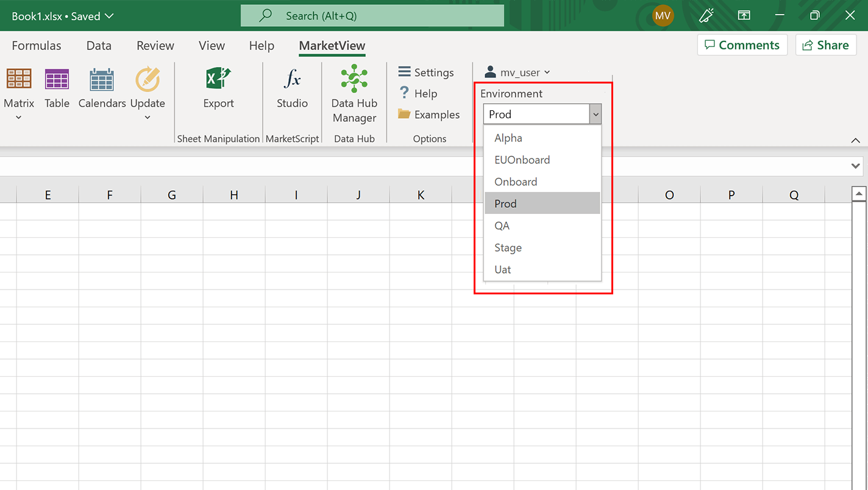868x490 pixels.
Task: Select Alpha environment option
Action: tap(542, 138)
